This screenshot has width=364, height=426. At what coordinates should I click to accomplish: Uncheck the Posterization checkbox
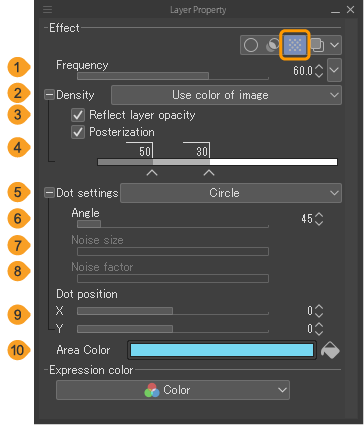[x=78, y=132]
